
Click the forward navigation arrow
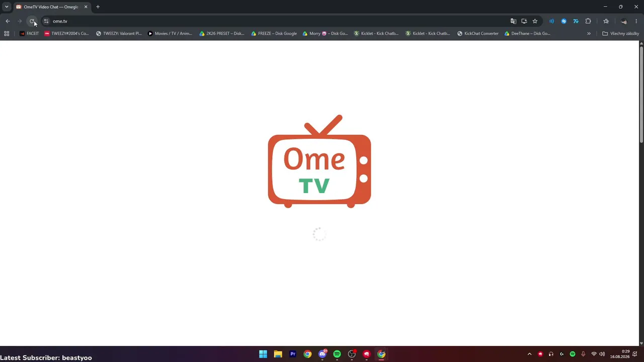[20, 21]
